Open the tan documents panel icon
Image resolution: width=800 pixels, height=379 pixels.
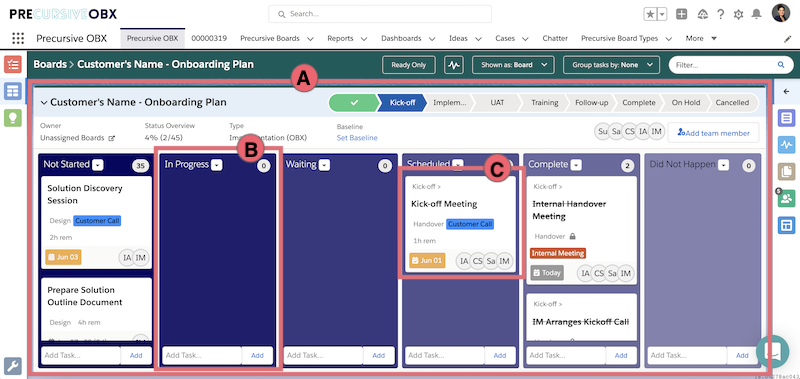[787, 172]
